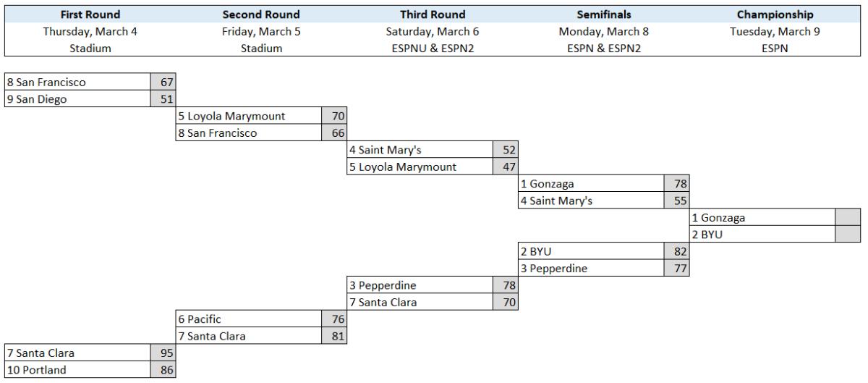Select BYU's semifinal score of 82

coord(676,252)
